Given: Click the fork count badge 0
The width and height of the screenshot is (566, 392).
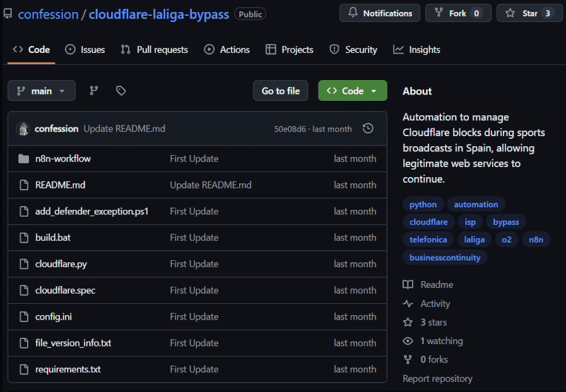Looking at the screenshot, I should pos(476,13).
